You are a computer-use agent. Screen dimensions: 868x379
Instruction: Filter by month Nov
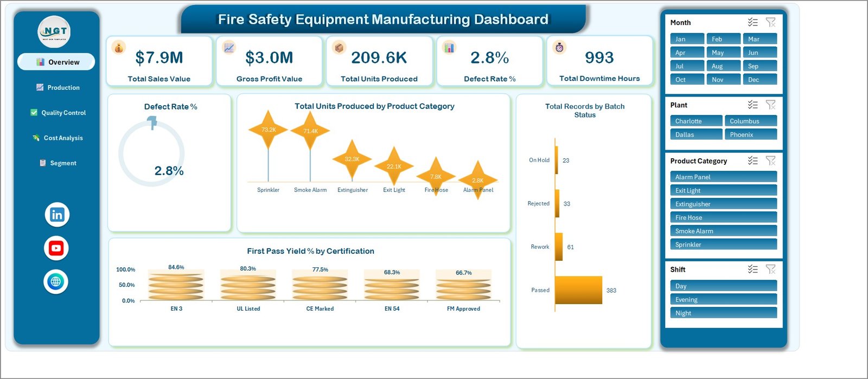724,80
